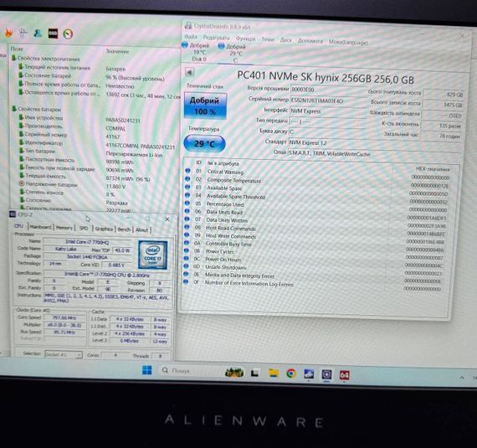477x448 pixels.
Task: Click the S.M.A.R.T., TRIM options field
Action: pyautogui.click(x=374, y=154)
